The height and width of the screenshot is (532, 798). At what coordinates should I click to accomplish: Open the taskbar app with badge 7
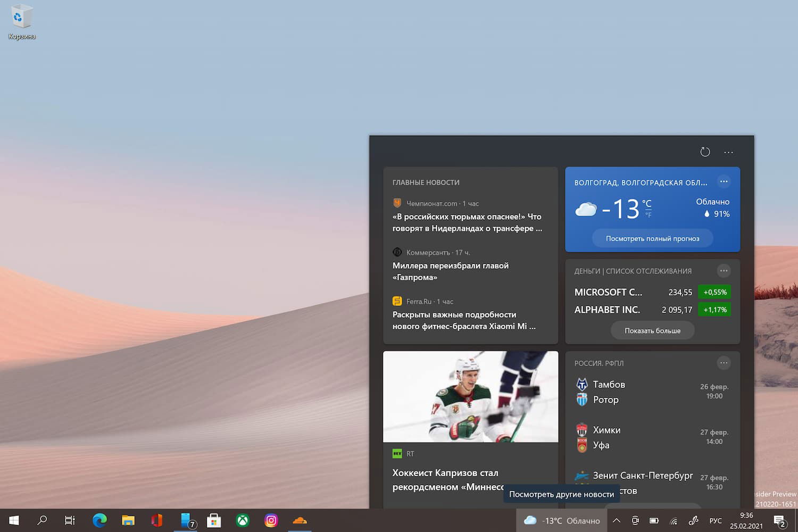tap(186, 520)
